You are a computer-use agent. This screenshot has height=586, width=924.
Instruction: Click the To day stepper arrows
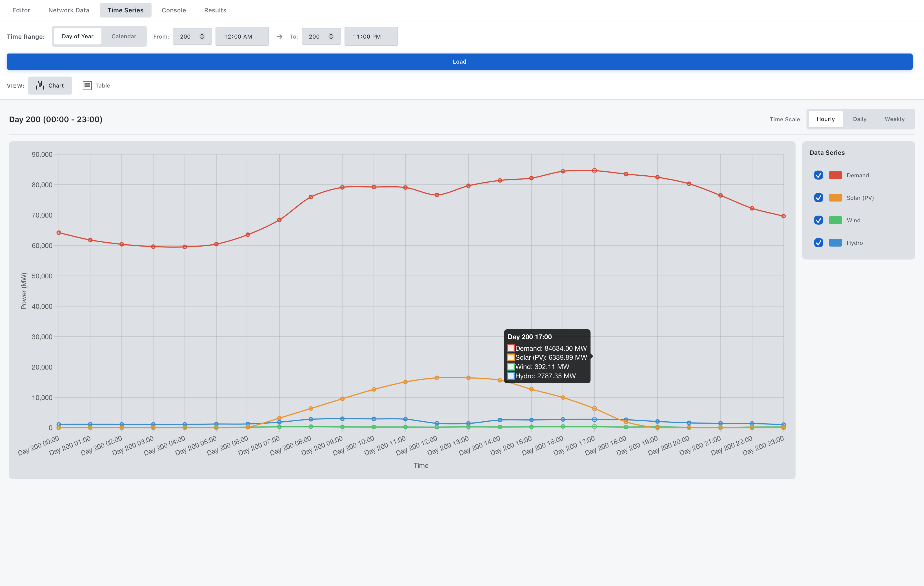(331, 36)
